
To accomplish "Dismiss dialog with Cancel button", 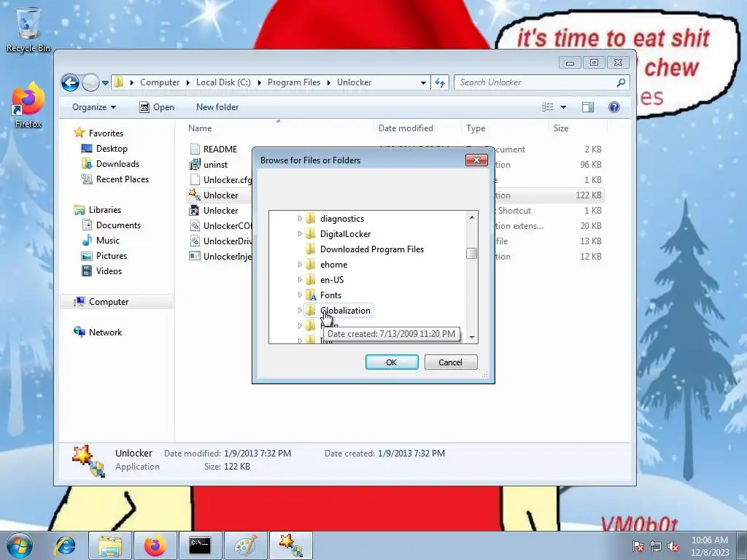I will pyautogui.click(x=450, y=362).
